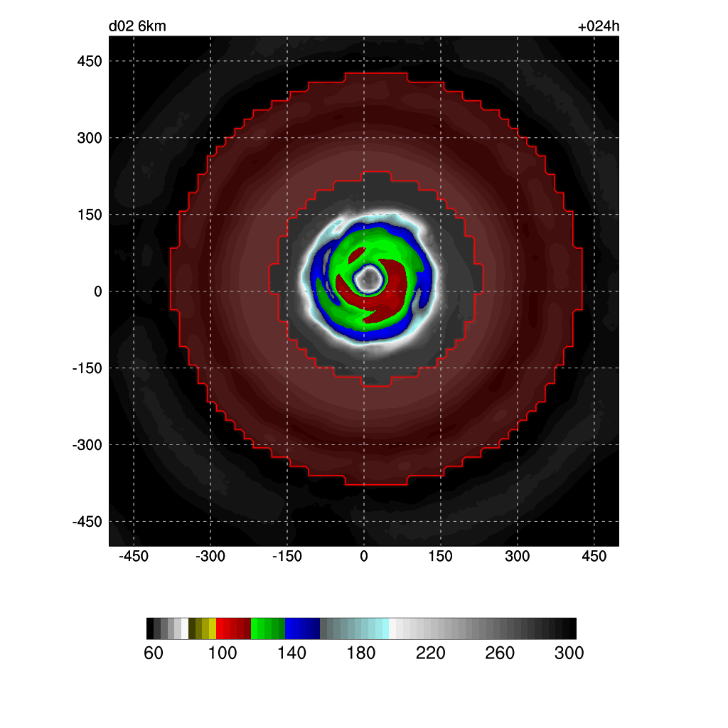Click the yellow-olive segment of the colorbar

203,628
